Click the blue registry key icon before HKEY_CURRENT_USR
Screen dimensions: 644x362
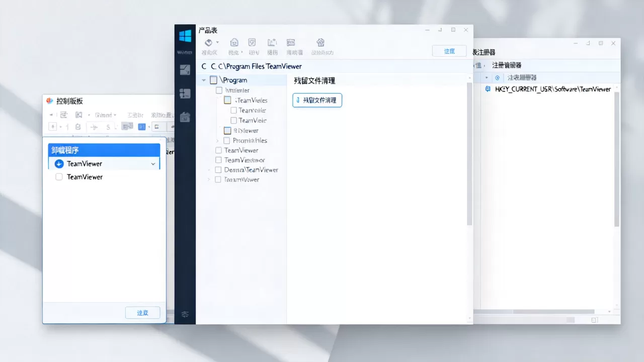coord(488,89)
